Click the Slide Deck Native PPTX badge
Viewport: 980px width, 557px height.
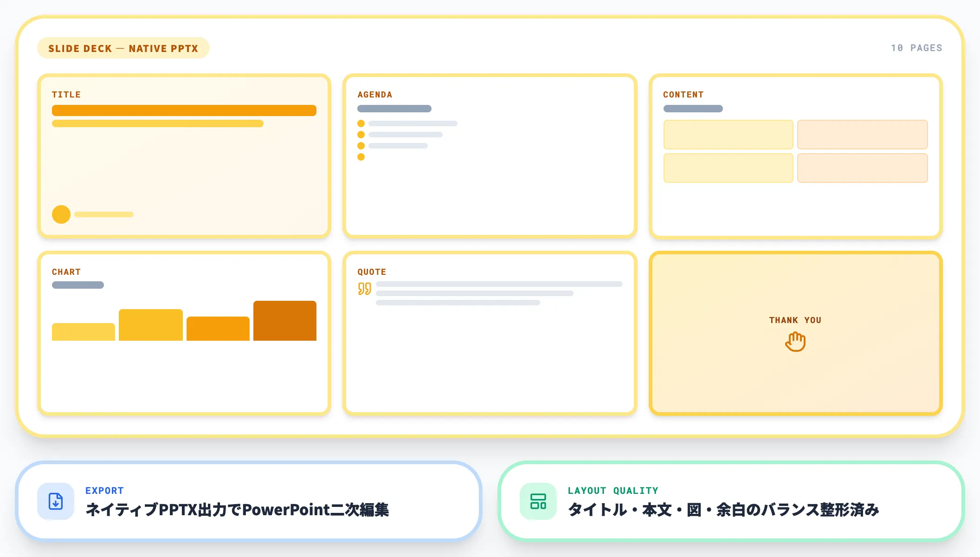[x=123, y=48]
